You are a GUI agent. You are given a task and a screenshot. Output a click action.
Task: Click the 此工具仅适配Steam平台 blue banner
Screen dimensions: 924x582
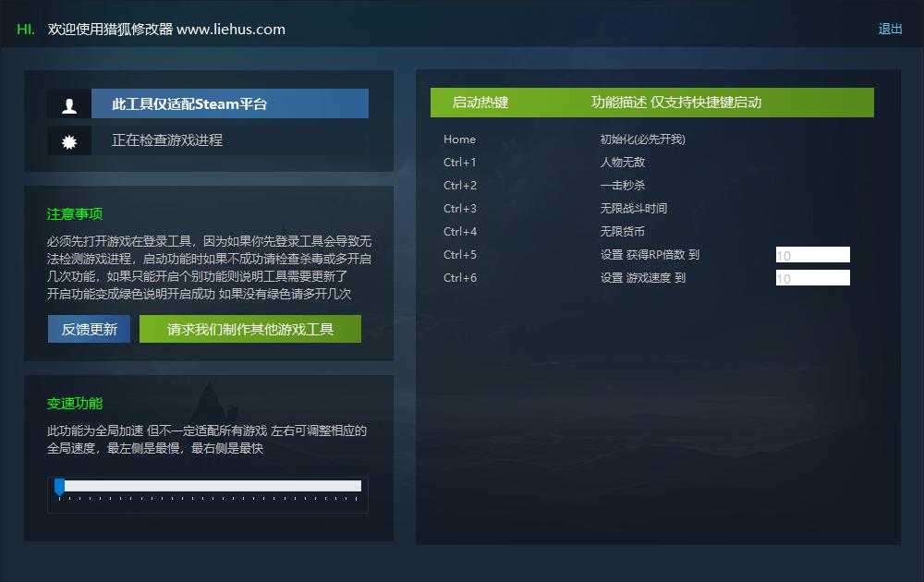(x=230, y=103)
